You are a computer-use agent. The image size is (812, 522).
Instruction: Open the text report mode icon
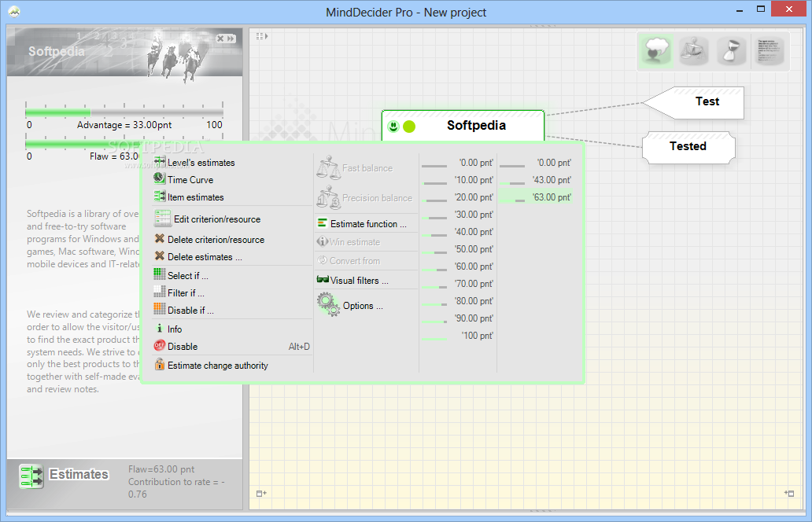click(x=769, y=51)
